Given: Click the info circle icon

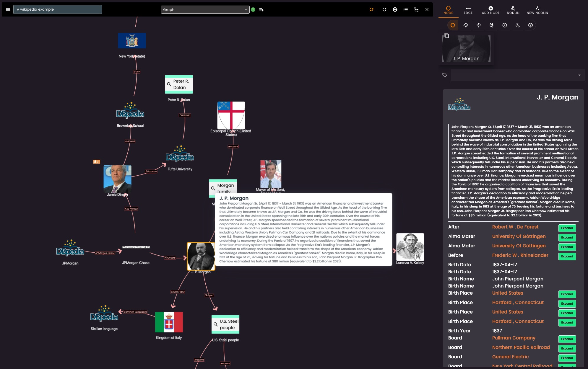Looking at the screenshot, I should (504, 25).
